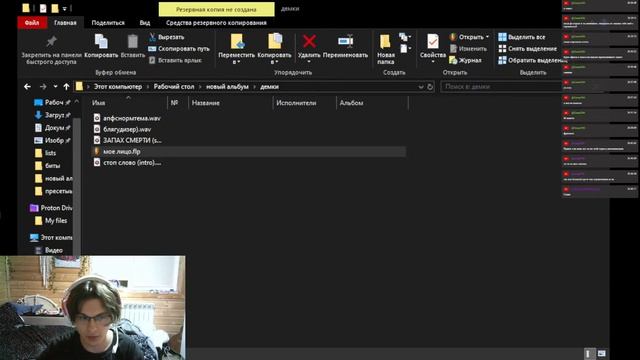Click the red Удалить (Delete) icon
Image resolution: width=640 pixels, height=360 pixels.
[x=309, y=41]
